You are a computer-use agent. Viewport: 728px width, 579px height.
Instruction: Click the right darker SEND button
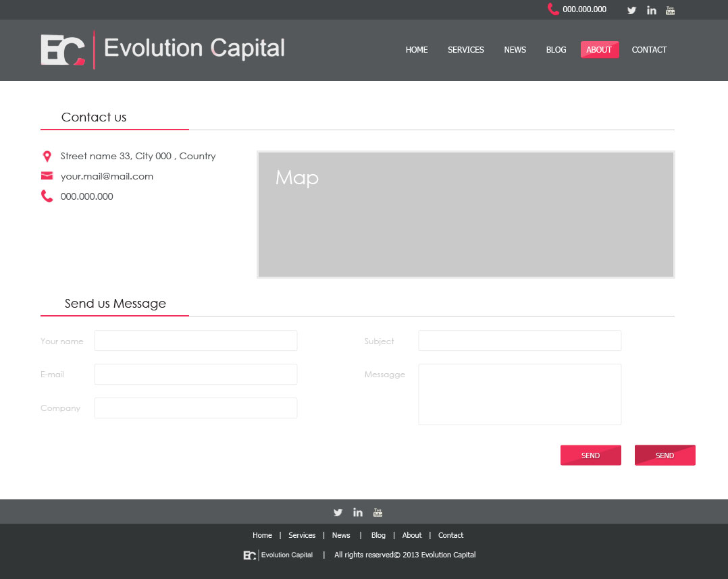665,455
